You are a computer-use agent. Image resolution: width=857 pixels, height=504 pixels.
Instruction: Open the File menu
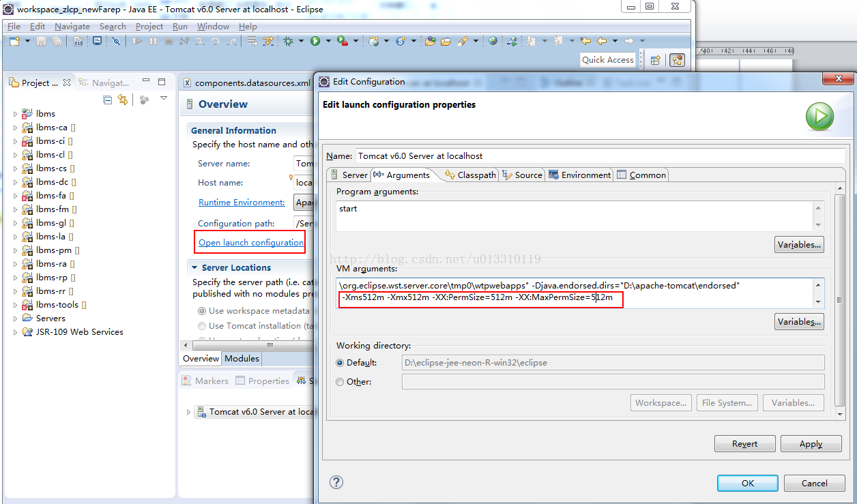pyautogui.click(x=14, y=26)
